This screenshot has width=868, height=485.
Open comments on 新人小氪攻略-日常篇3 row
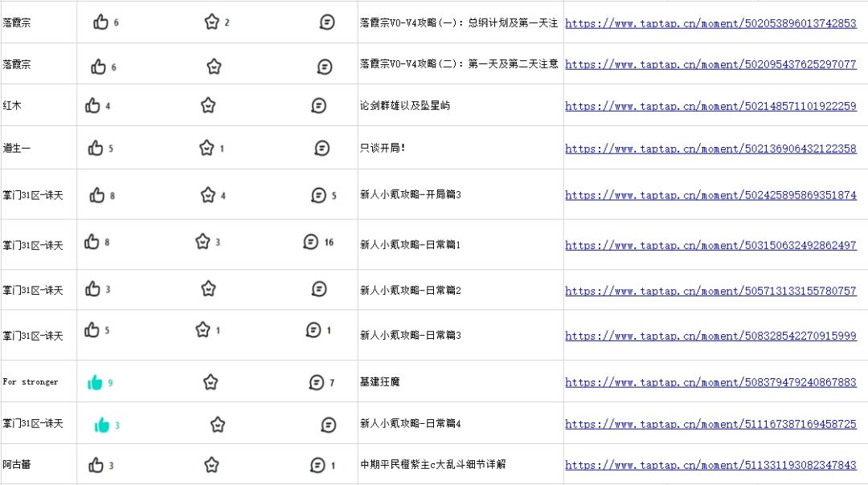pos(313,330)
